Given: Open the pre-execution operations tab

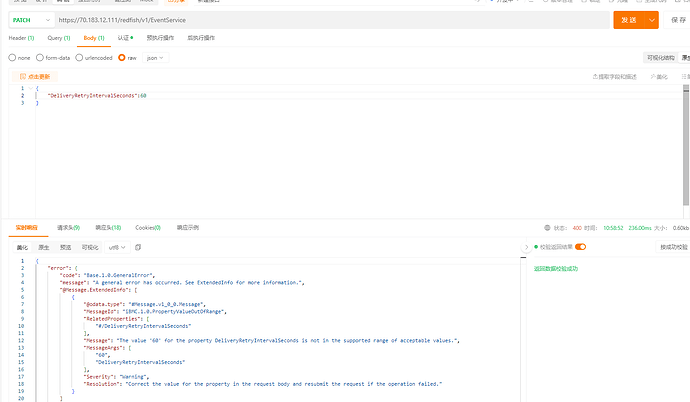Looking at the screenshot, I should [160, 38].
